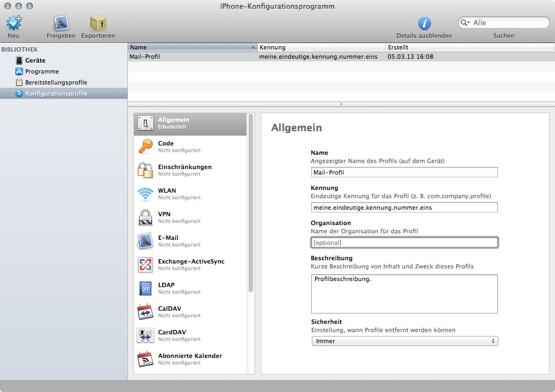This screenshot has width=555, height=392.
Task: Click the LDAP address book icon
Action: click(145, 288)
